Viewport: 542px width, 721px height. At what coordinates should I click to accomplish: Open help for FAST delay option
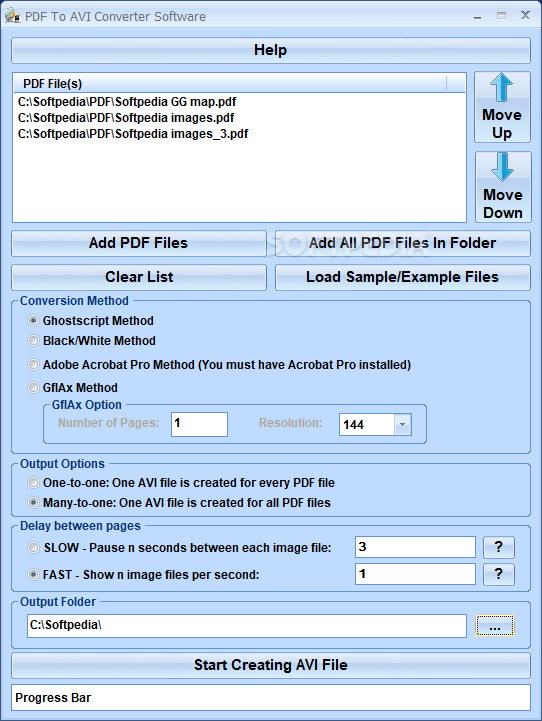499,574
